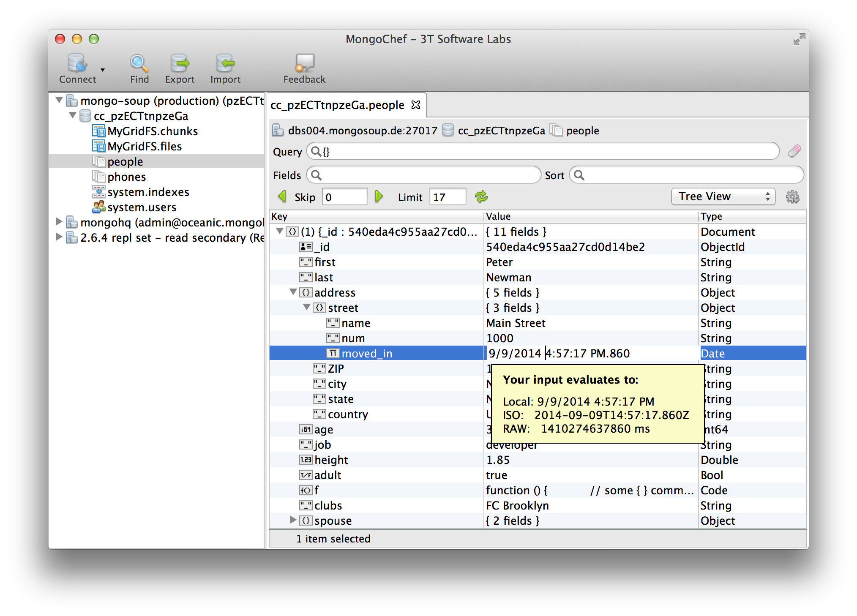Select the FC Brooklyn value cell
Viewport: 857px width, 616px height.
point(591,505)
